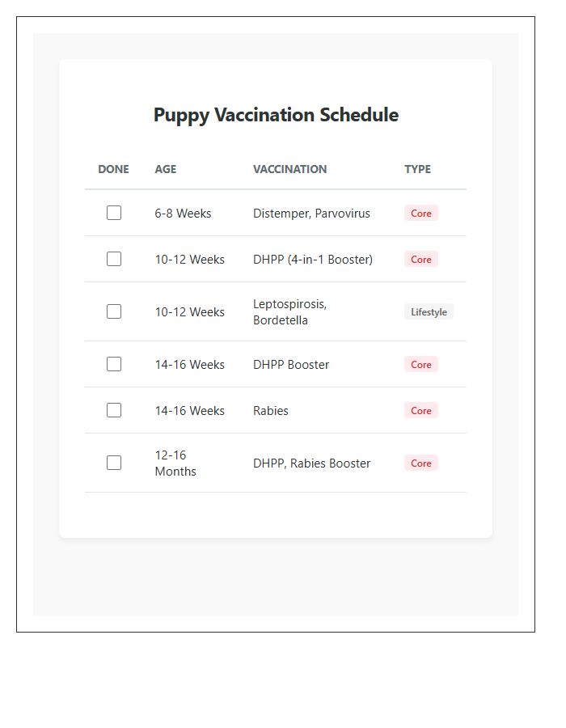Image resolution: width=566 pixels, height=728 pixels.
Task: Select the Lifestyle type badge
Action: pyautogui.click(x=429, y=311)
